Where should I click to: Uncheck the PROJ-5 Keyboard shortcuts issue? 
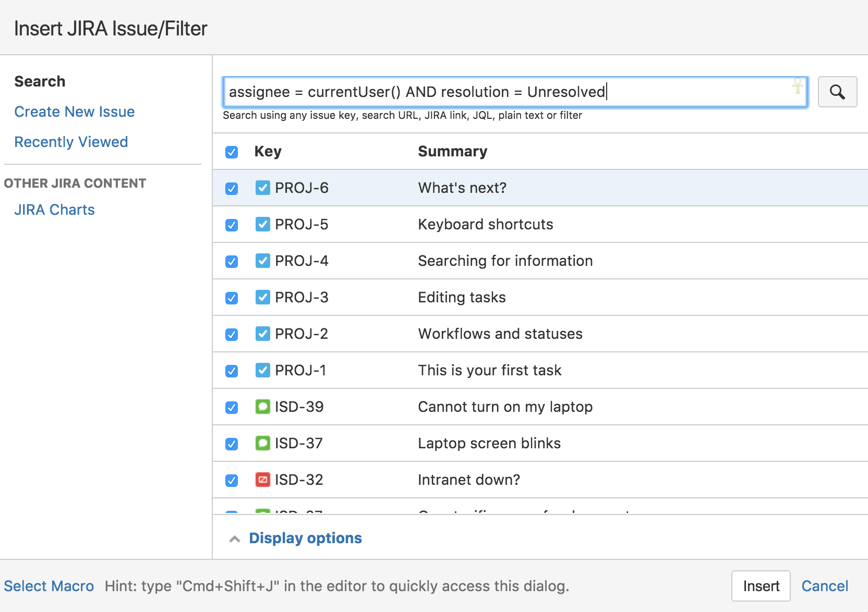tap(231, 225)
